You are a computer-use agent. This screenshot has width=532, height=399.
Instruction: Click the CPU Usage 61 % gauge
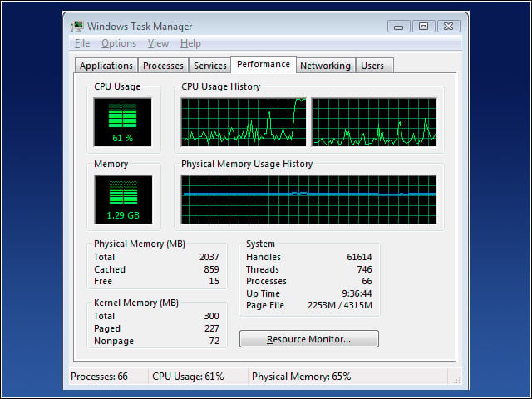pos(122,122)
